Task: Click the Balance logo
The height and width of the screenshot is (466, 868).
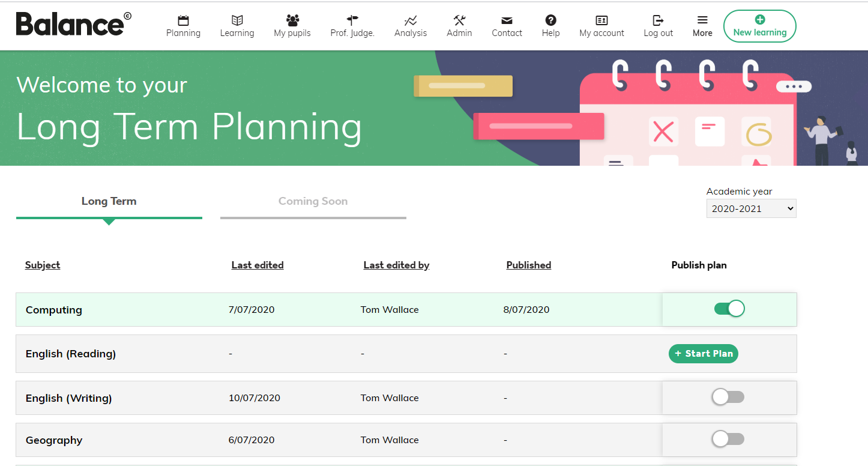Action: pyautogui.click(x=73, y=24)
